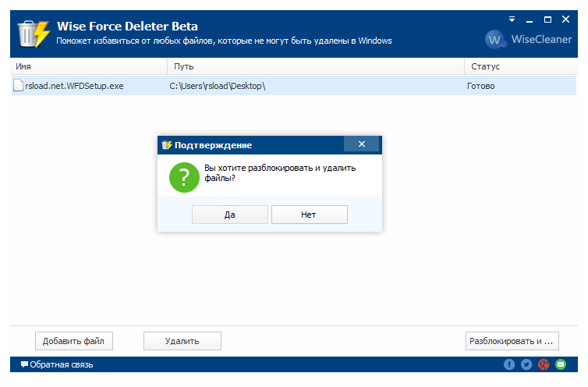Click the Разблокировать и ... button

[x=512, y=341]
